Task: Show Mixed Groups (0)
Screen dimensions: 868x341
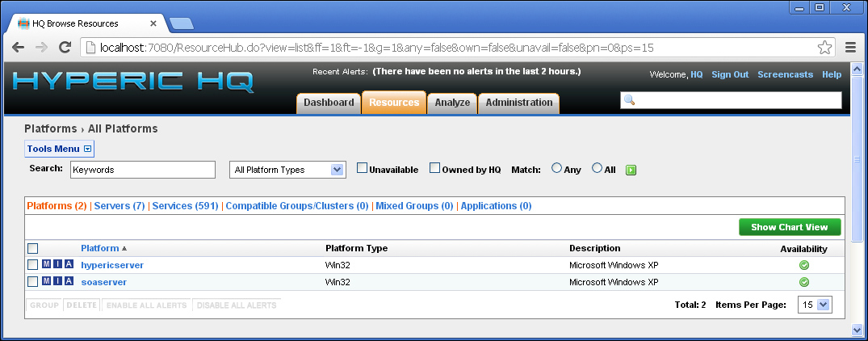Action: click(x=415, y=206)
